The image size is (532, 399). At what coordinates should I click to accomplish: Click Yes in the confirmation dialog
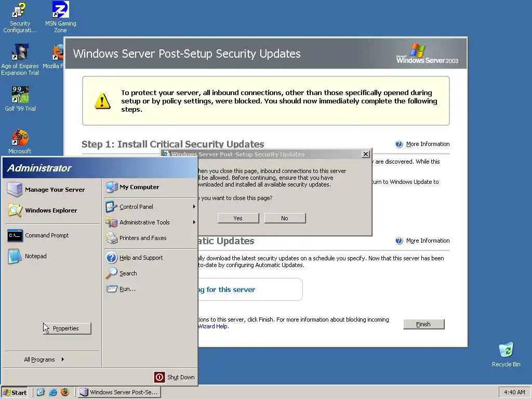pos(238,218)
